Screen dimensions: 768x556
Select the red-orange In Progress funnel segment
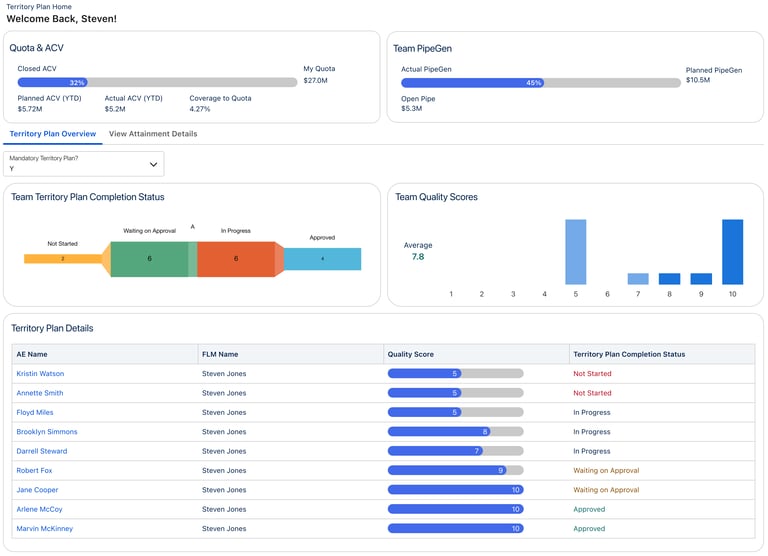click(236, 259)
